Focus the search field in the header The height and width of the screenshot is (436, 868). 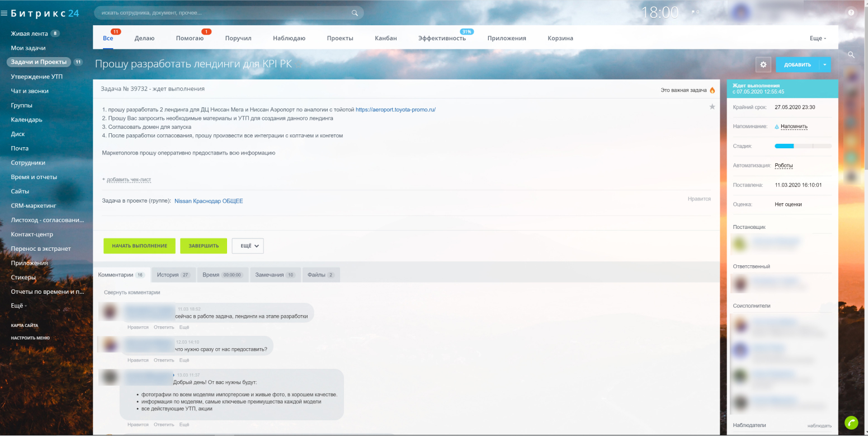229,13
